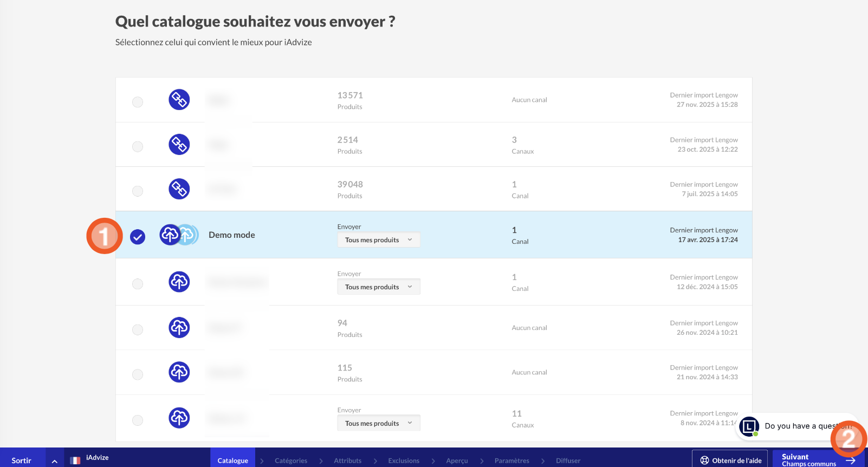Click the cloud icon of the 94-product catalogue
The width and height of the screenshot is (868, 467).
tap(179, 328)
